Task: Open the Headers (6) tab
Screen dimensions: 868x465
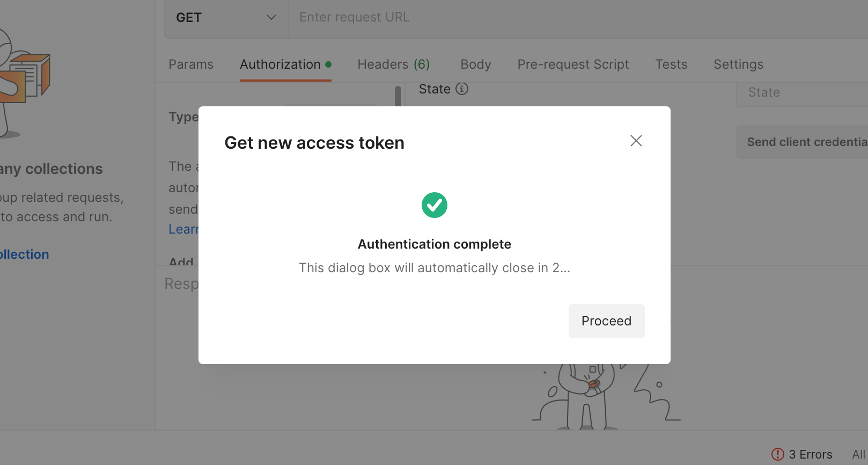Action: point(394,64)
